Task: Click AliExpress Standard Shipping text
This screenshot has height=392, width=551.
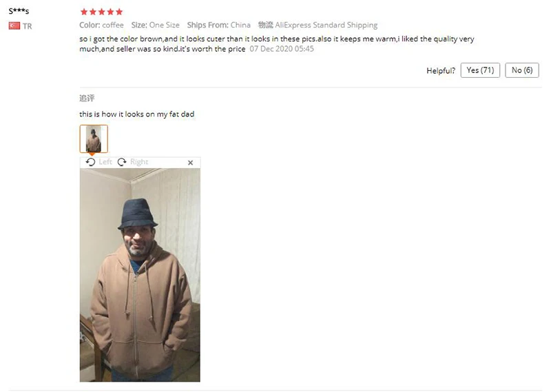Action: (326, 25)
